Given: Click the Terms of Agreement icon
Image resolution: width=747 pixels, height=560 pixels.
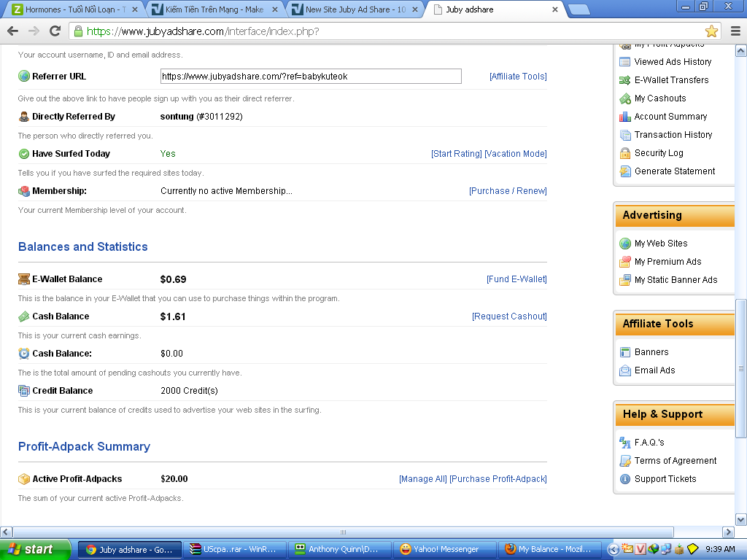Looking at the screenshot, I should click(624, 461).
